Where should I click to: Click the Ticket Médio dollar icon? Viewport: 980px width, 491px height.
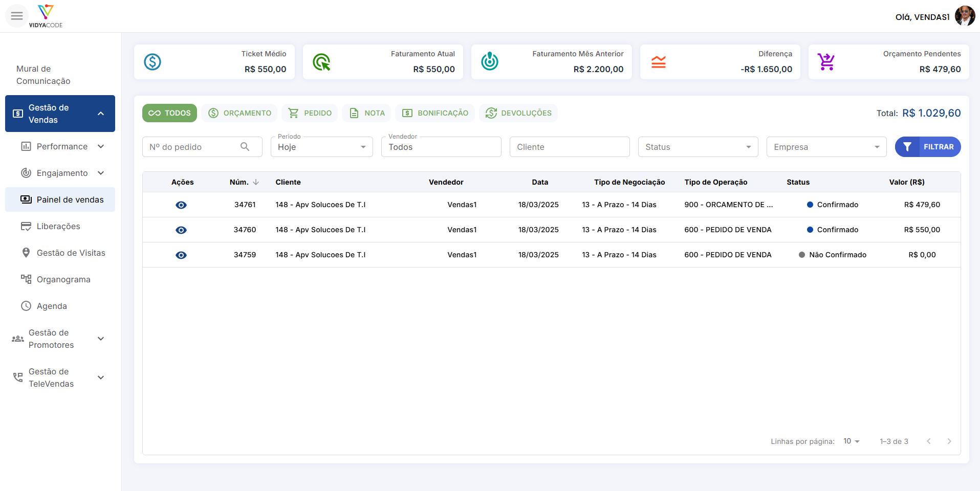[x=153, y=62]
